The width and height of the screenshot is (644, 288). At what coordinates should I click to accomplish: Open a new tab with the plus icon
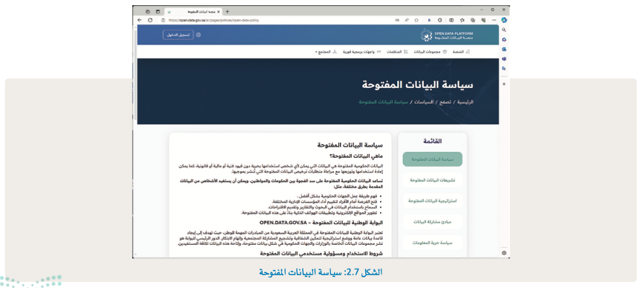point(228,11)
